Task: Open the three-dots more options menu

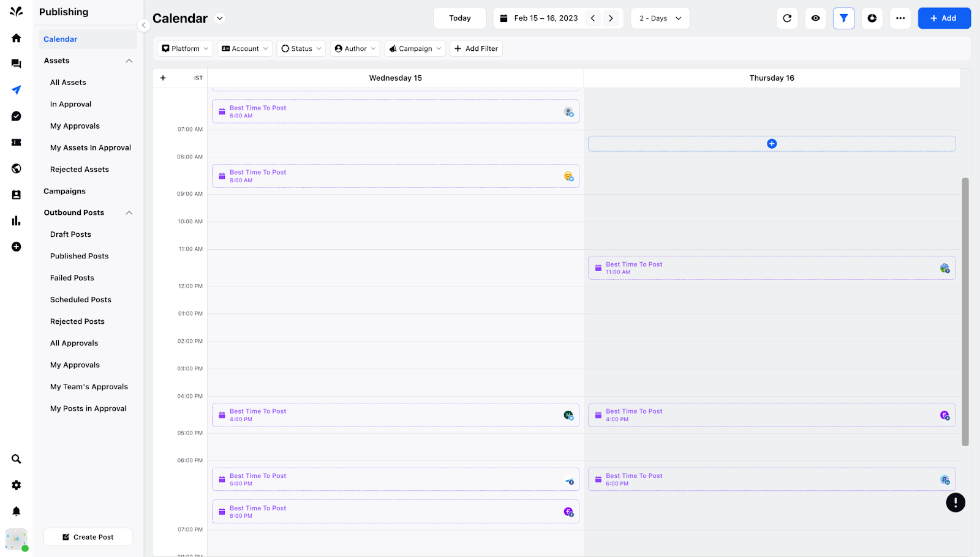Action: (x=900, y=18)
